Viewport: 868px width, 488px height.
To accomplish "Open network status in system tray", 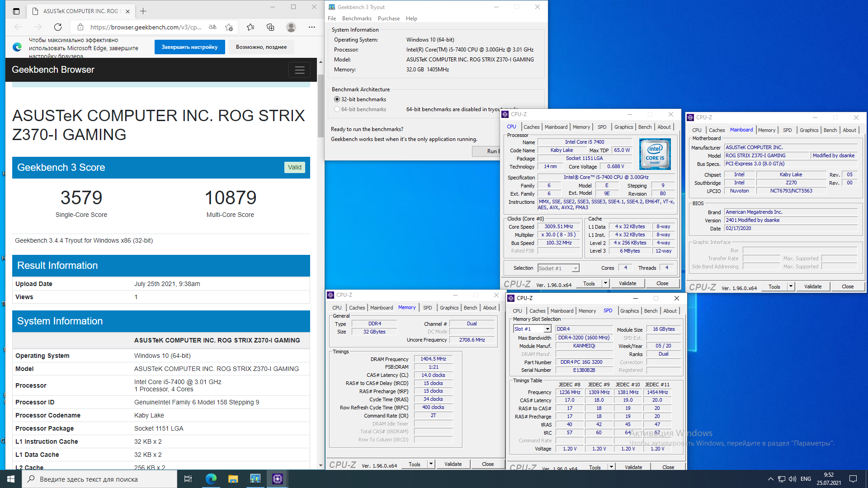I will 781,479.
